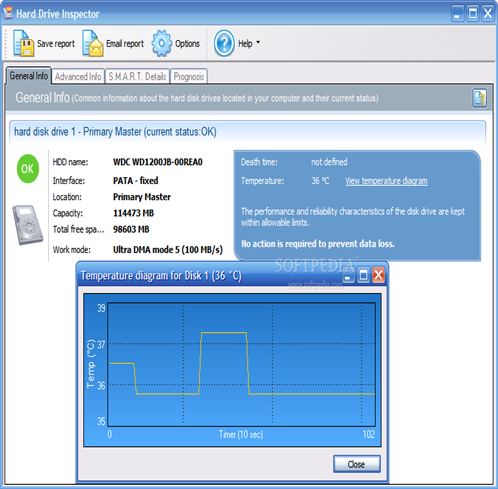Click the Temperature value 36 °C
The width and height of the screenshot is (498, 489).
click(320, 181)
